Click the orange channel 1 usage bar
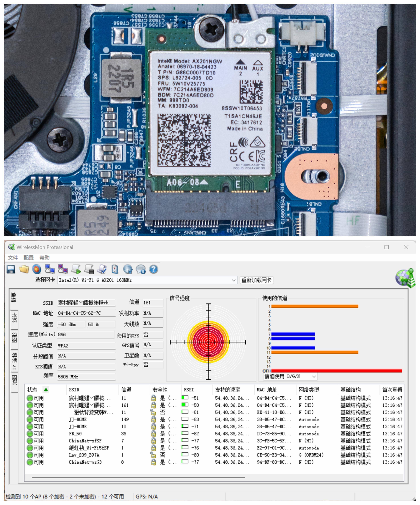 [x=315, y=306]
